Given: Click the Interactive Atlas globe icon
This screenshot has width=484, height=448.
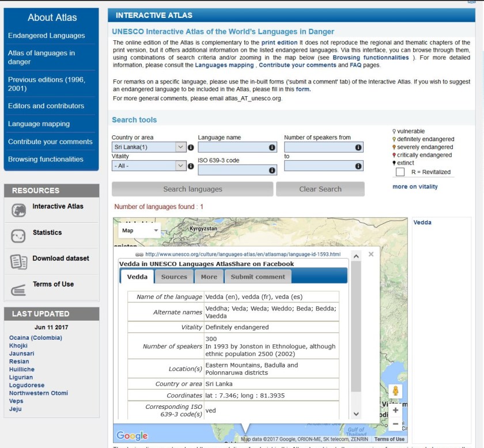Looking at the screenshot, I should (18, 210).
